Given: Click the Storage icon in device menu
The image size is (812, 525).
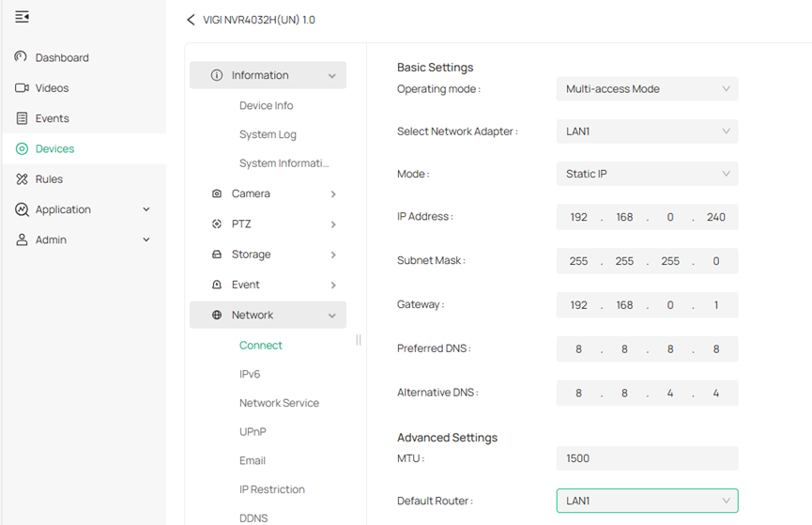Looking at the screenshot, I should coord(217,255).
